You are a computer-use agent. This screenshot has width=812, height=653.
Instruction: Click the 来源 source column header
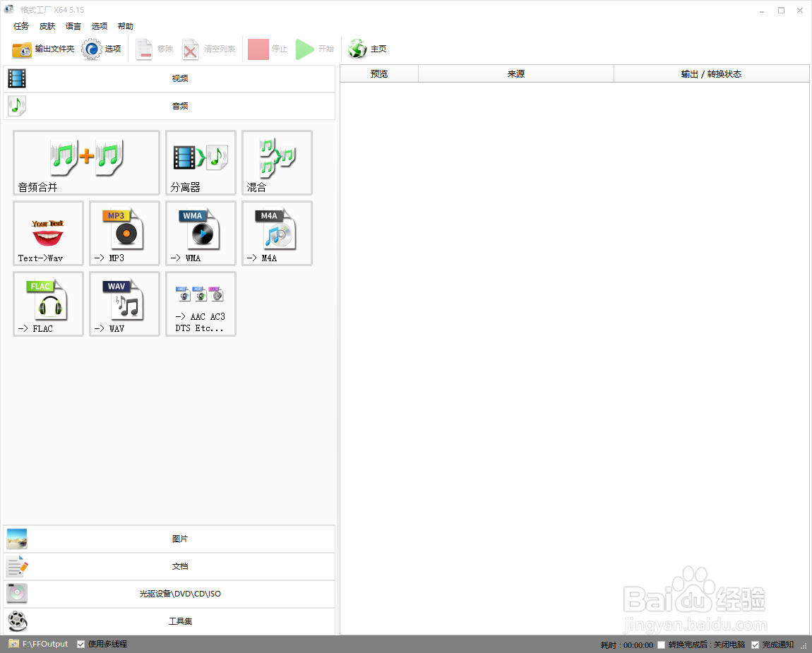515,74
